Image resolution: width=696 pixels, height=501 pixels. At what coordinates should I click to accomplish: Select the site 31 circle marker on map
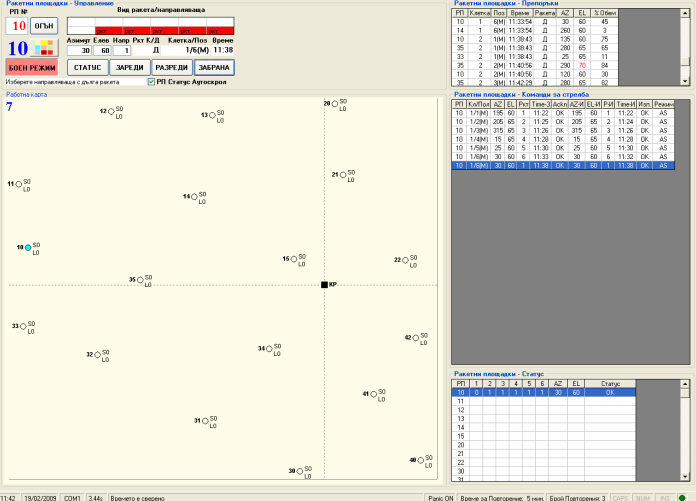206,421
